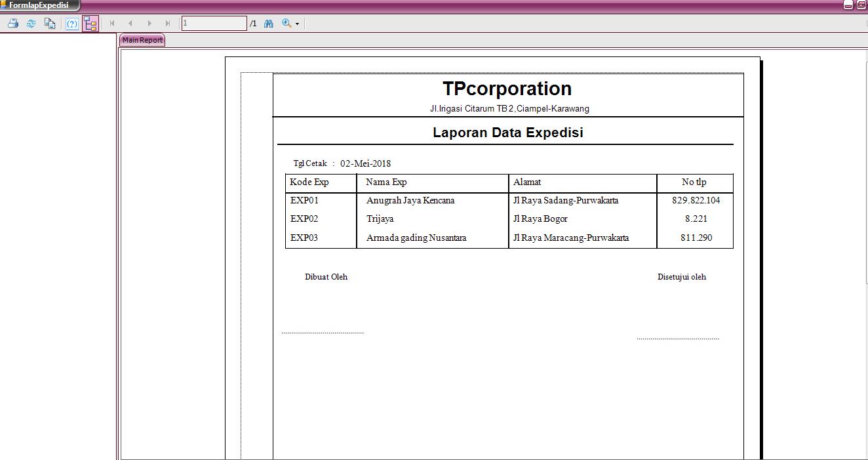
Task: Go to last page arrow
Action: pos(168,24)
